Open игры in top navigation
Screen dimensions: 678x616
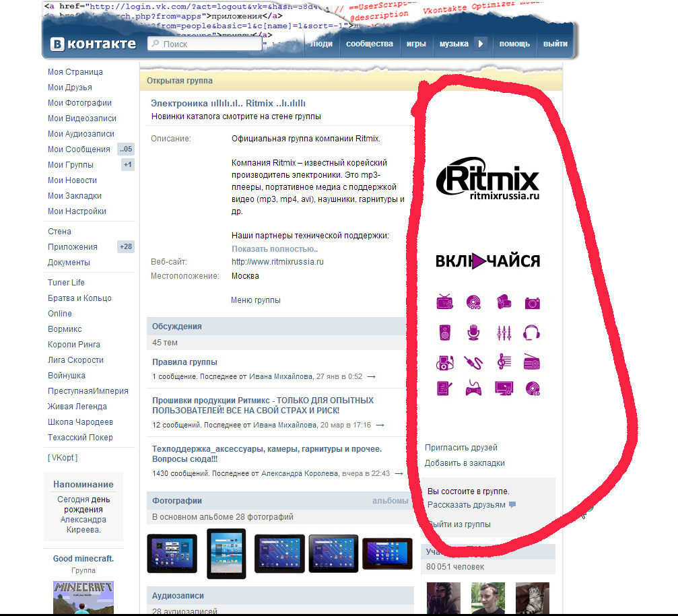(416, 44)
